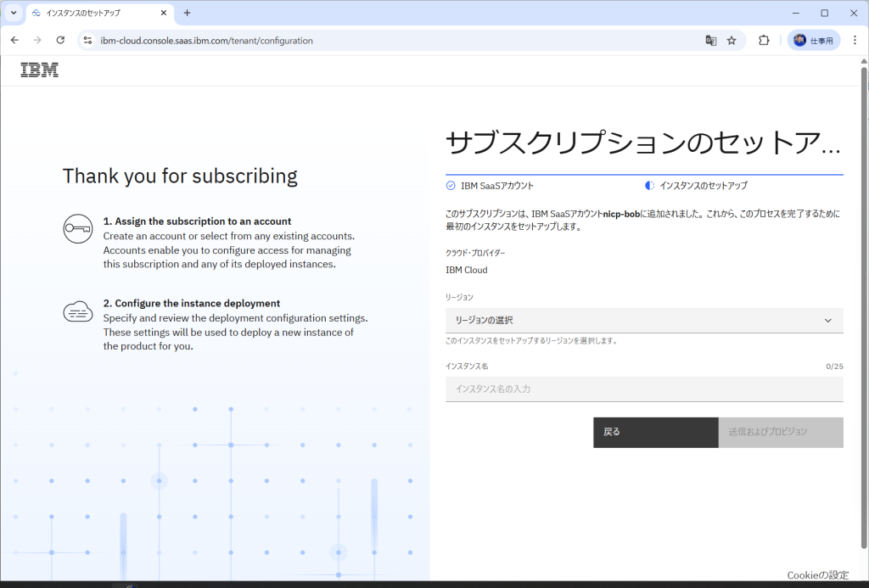Open Cookieの設定 link
869x588 pixels.
coord(817,575)
